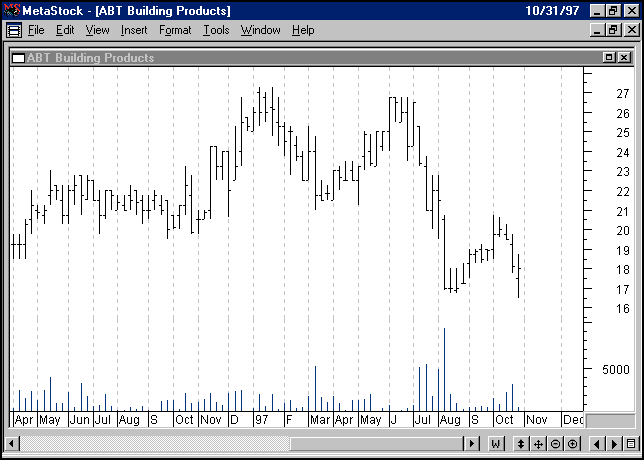Image resolution: width=644 pixels, height=460 pixels.
Task: Click the Mar label on the date axis
Action: pyautogui.click(x=320, y=420)
